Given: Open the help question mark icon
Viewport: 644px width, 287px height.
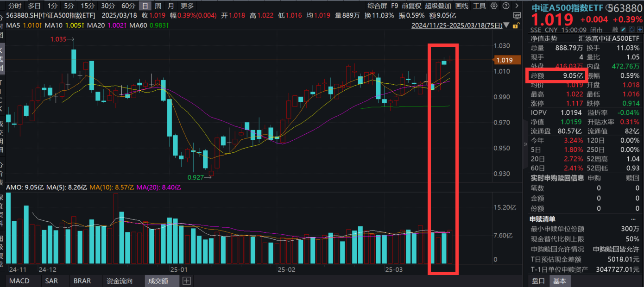Looking at the screenshot, I should click(505, 6).
